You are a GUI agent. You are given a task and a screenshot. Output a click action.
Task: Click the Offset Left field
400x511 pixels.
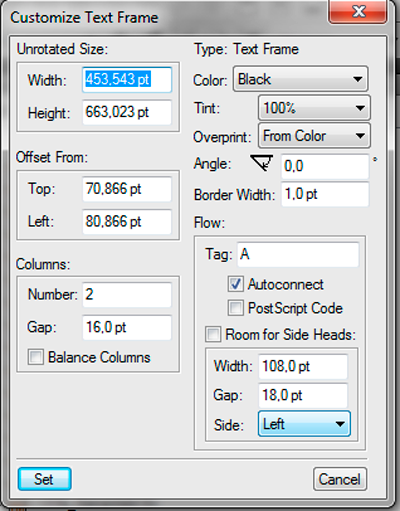click(127, 222)
